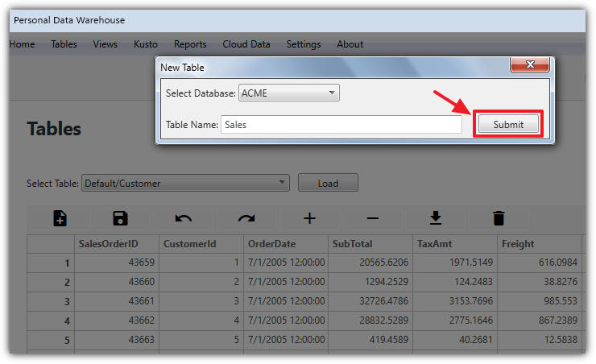
Task: Expand the Select Table Default/Customer dropdown
Action: (x=185, y=183)
